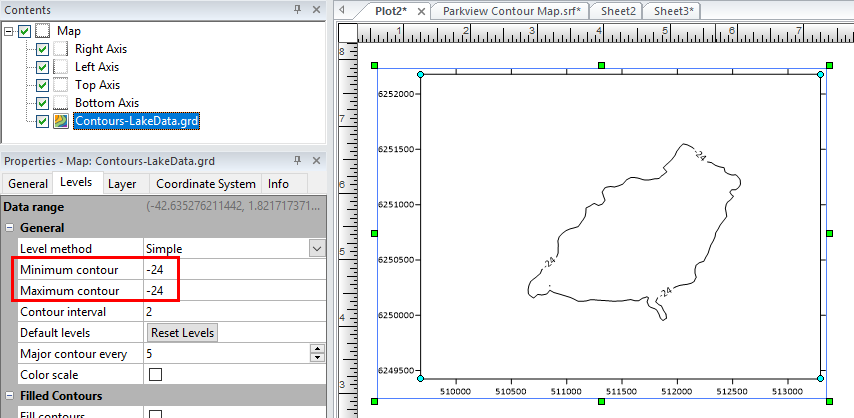The width and height of the screenshot is (854, 418).
Task: Enable the Color scale checkbox
Action: (x=156, y=374)
